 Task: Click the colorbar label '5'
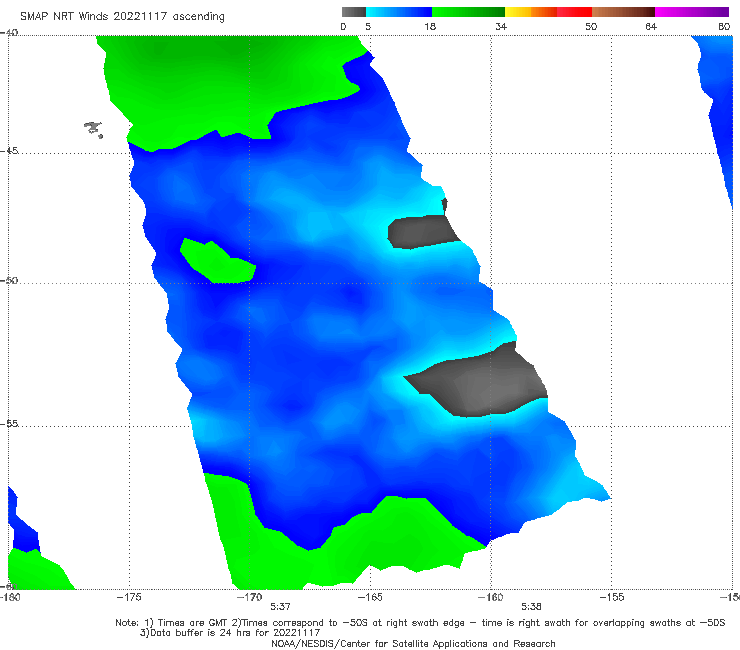(x=368, y=27)
